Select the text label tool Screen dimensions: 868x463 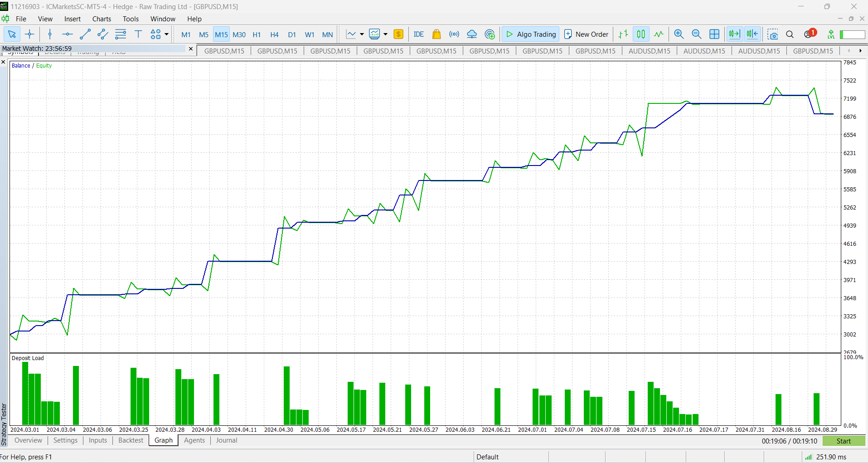[138, 34]
